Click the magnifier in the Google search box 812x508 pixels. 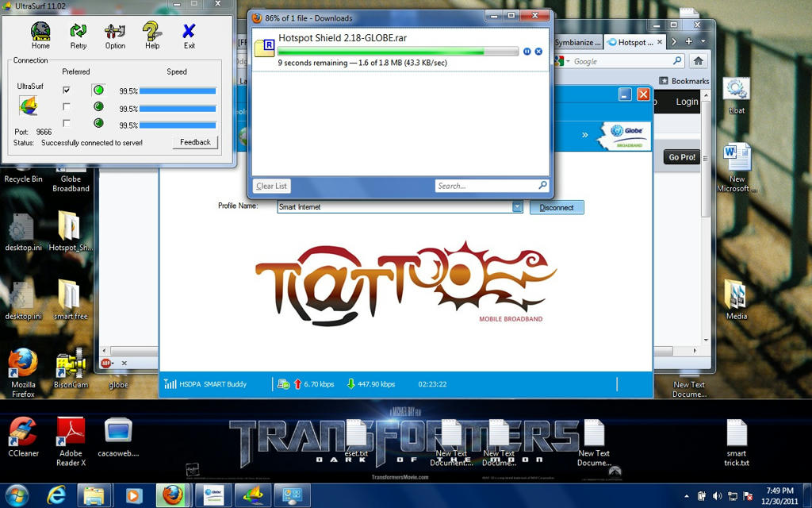pyautogui.click(x=677, y=61)
